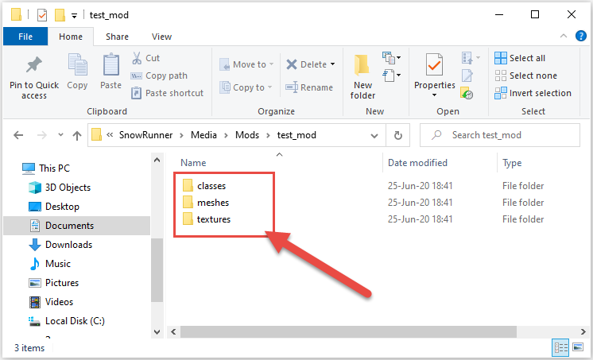Sort by Date modified column header
593x360 pixels.
pos(418,163)
